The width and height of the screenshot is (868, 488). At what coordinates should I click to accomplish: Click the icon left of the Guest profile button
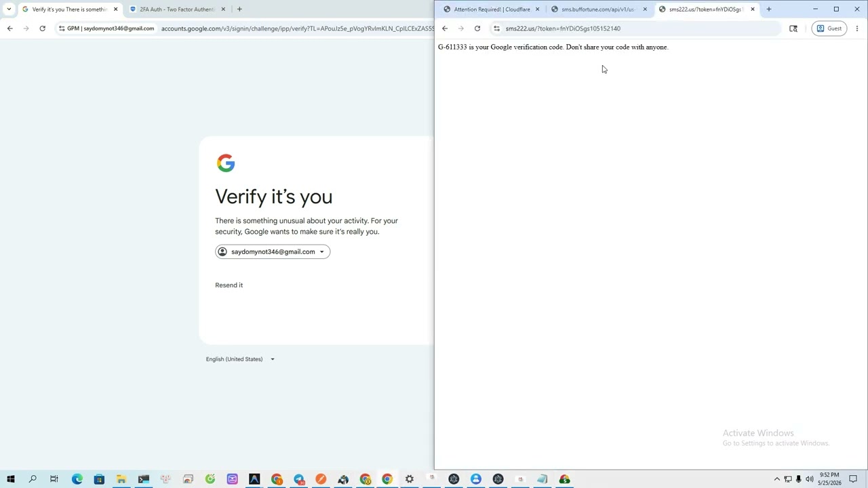pyautogui.click(x=793, y=28)
